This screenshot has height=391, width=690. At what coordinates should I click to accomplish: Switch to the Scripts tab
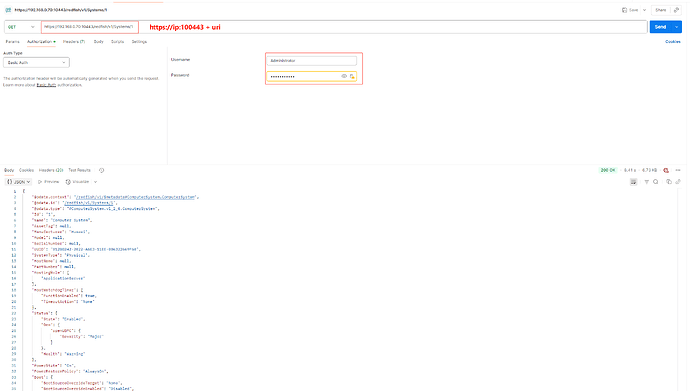point(117,41)
